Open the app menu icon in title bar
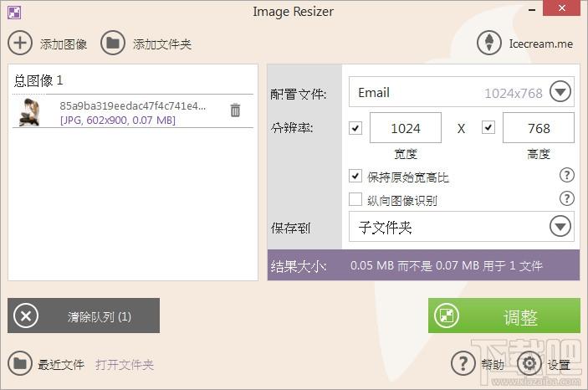 coord(14,12)
